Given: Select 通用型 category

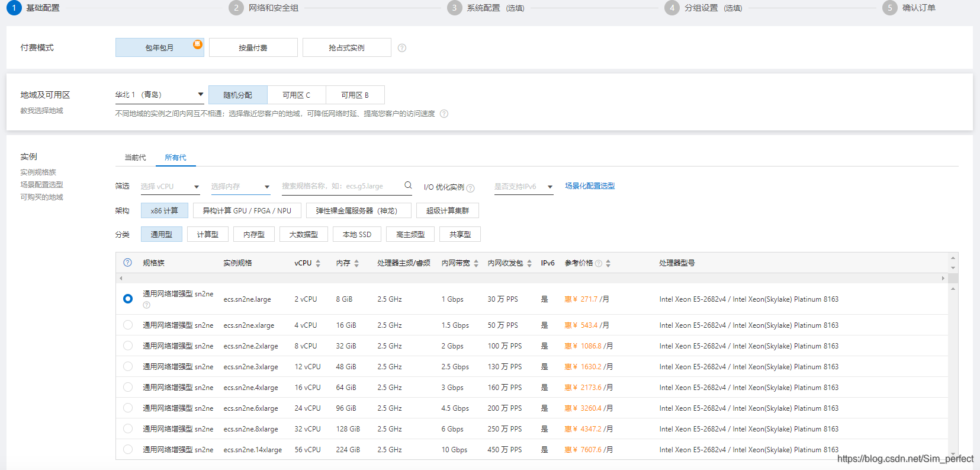Looking at the screenshot, I should [162, 234].
